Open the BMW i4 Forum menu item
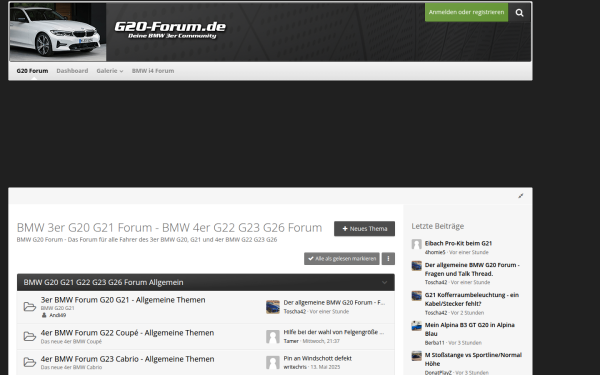This screenshot has height=375, width=600. click(153, 71)
